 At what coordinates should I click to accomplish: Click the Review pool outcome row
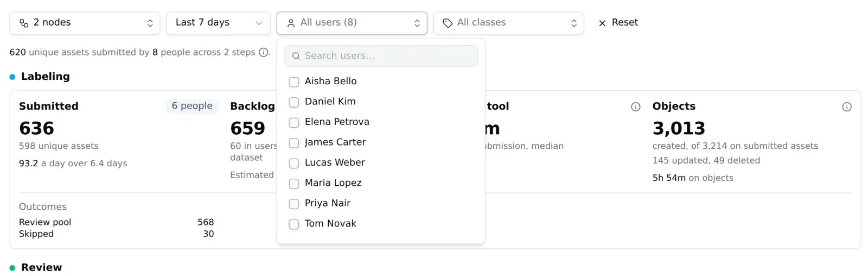coord(117,222)
